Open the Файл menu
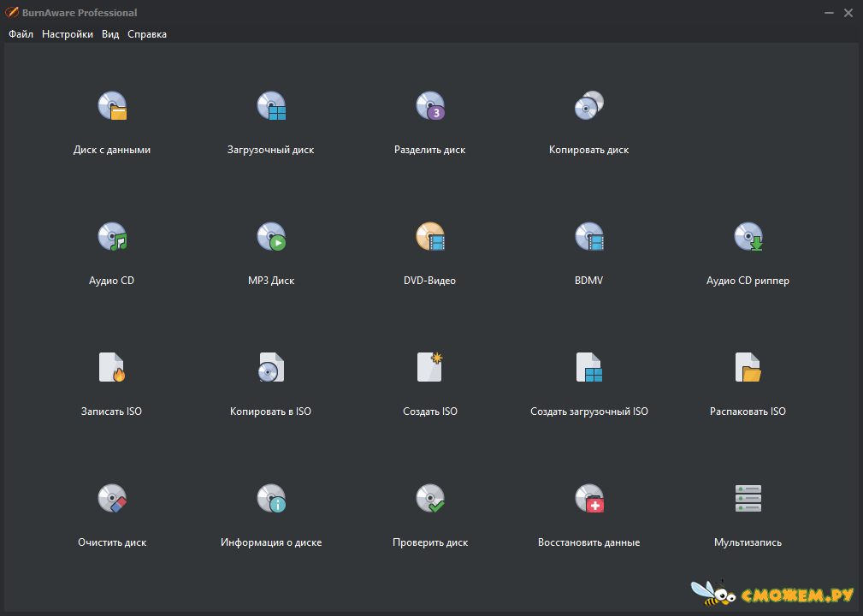 click(x=21, y=34)
